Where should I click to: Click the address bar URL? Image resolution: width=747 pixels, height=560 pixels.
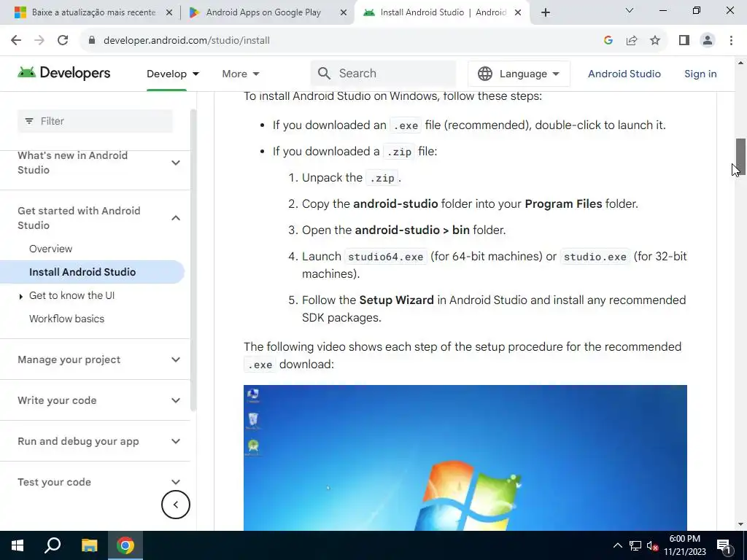point(186,41)
